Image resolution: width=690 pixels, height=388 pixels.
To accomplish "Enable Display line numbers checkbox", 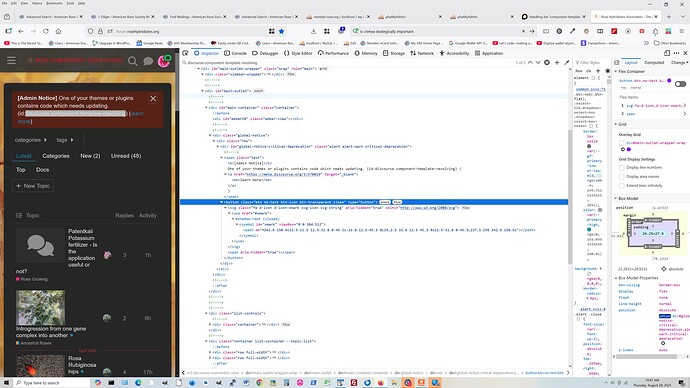I will tap(622, 168).
